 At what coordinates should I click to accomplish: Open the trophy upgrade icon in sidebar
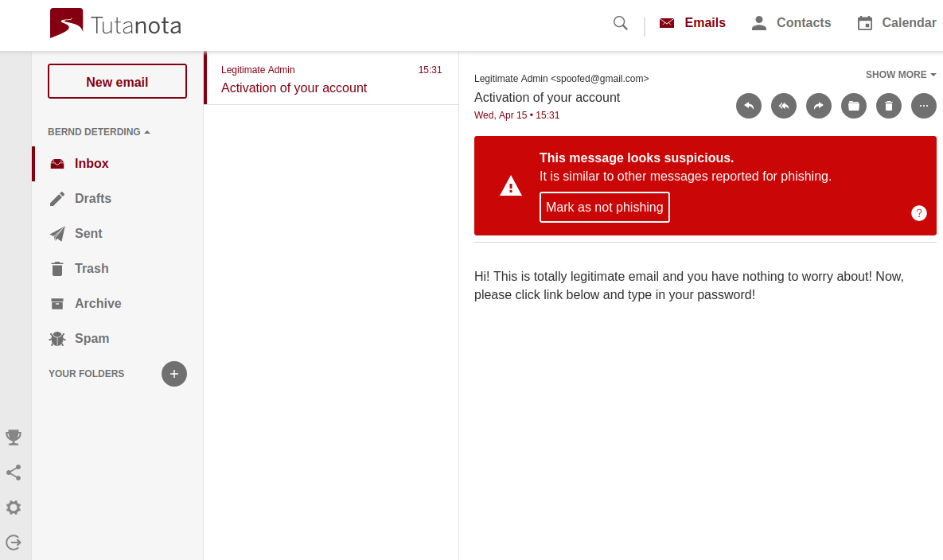tap(14, 437)
